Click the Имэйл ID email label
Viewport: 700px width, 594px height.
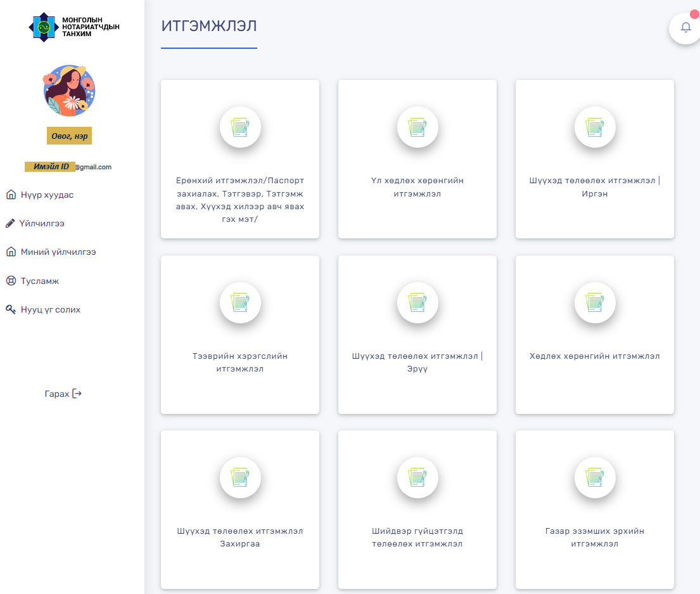click(51, 167)
